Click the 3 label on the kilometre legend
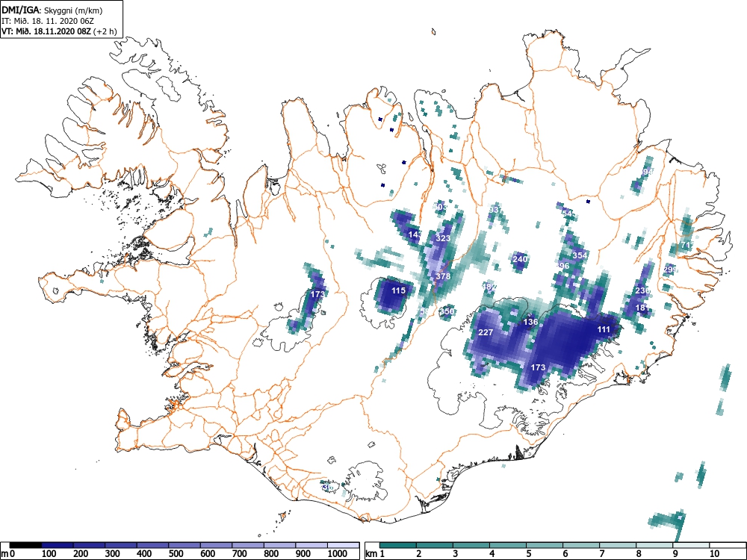Screen dimensions: 747x560 (456, 554)
